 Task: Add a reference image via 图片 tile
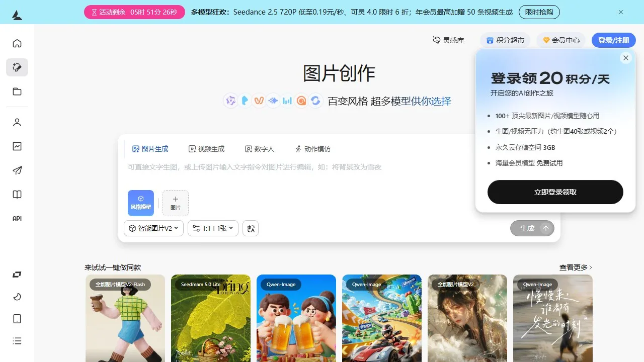tap(176, 203)
